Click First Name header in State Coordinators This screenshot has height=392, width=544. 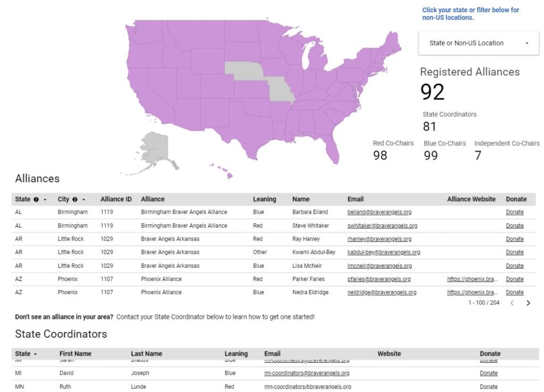[75, 354]
